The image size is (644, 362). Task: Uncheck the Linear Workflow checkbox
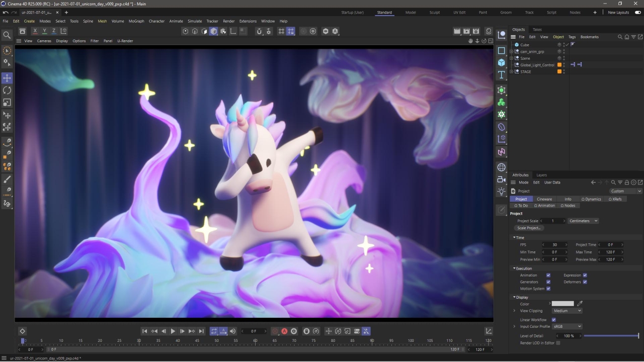pos(554,320)
